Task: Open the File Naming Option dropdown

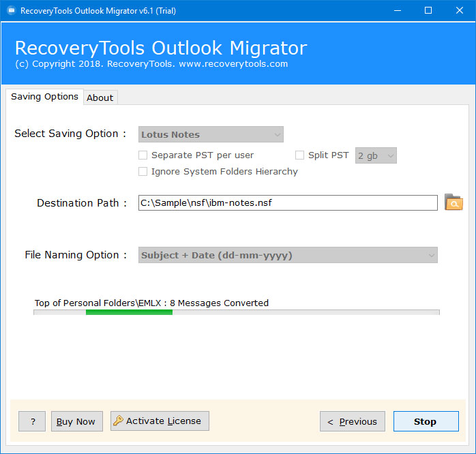Action: click(x=288, y=255)
